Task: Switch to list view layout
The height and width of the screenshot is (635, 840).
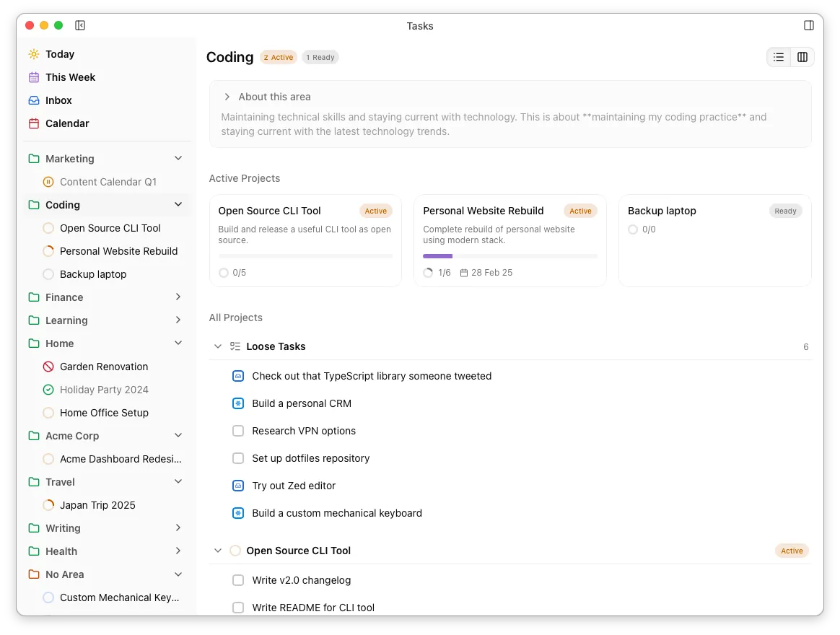Action: (779, 57)
